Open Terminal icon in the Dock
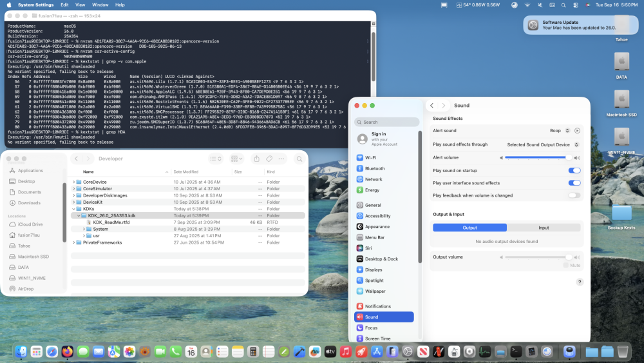Viewport: 644px width, 363px height. (x=516, y=351)
